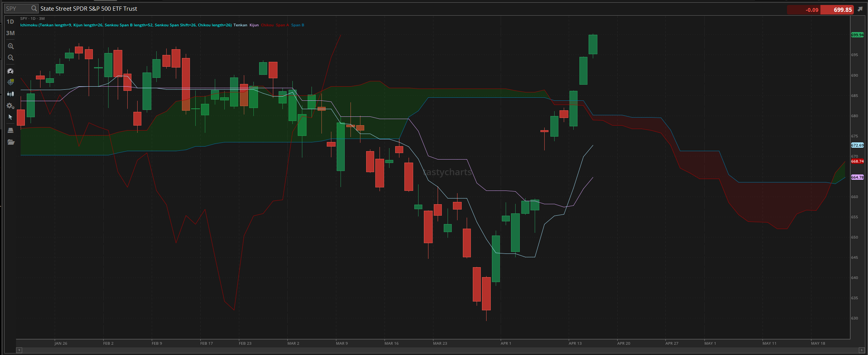Click the 672.69 Tenkan axis tag
Screen dimensions: 868x355
[857, 145]
